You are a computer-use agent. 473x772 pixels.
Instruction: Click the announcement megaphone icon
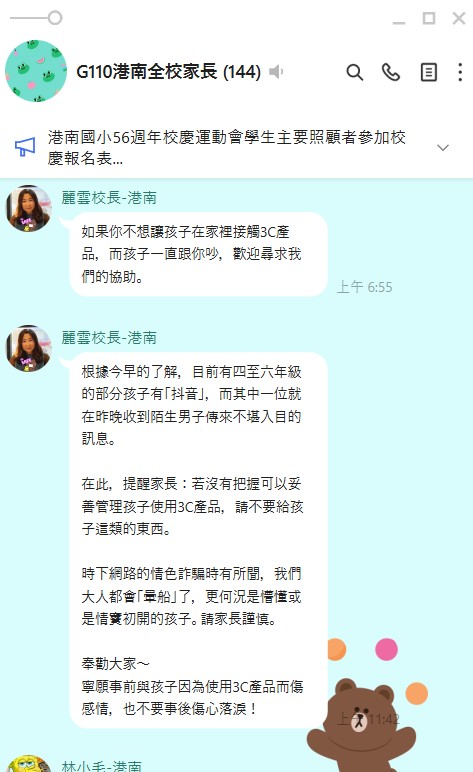point(25,147)
